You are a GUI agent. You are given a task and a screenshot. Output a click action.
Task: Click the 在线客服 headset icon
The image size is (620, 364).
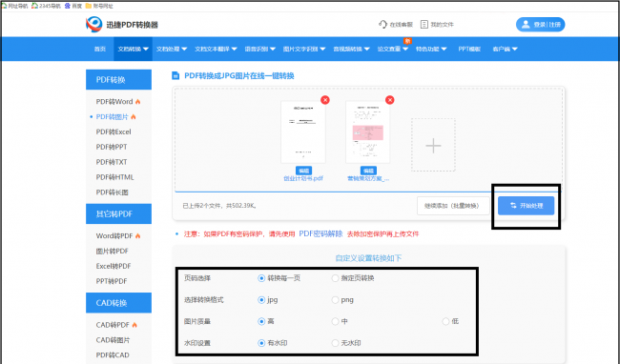pos(382,25)
